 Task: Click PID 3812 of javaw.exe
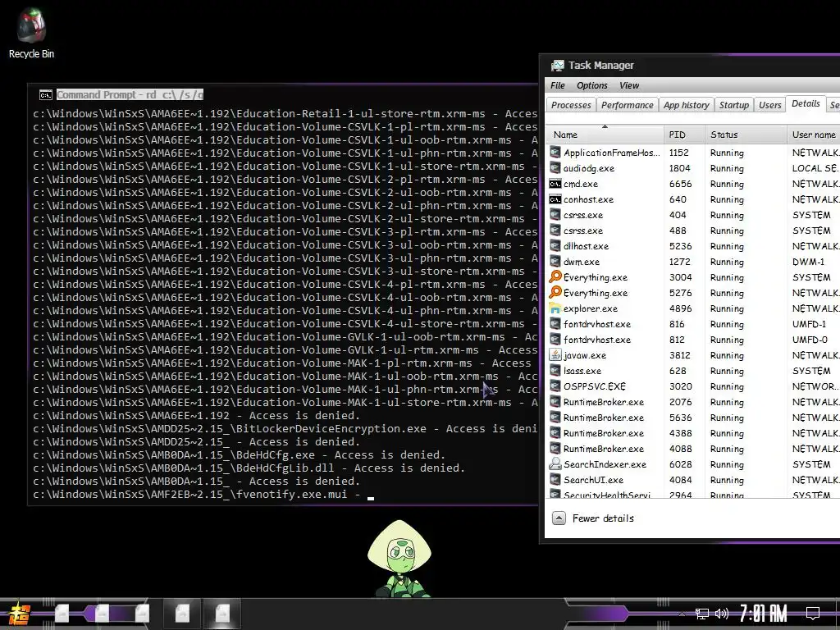click(680, 355)
